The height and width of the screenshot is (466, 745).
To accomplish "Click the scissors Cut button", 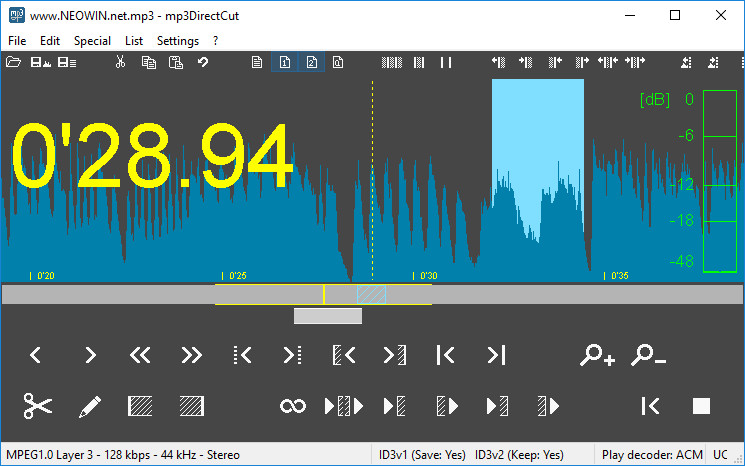I will pyautogui.click(x=37, y=406).
